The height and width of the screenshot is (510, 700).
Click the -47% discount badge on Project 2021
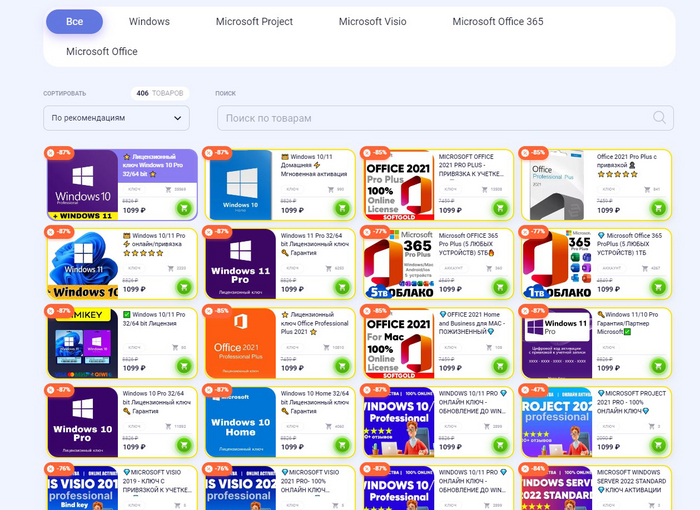(x=533, y=390)
